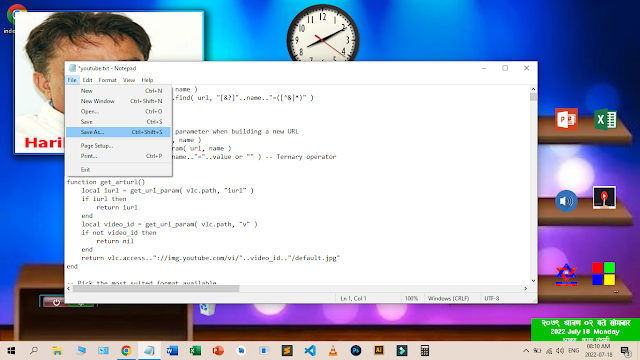Select the four colored squares icon on the shelf
This screenshot has width=640, height=360.
click(604, 273)
